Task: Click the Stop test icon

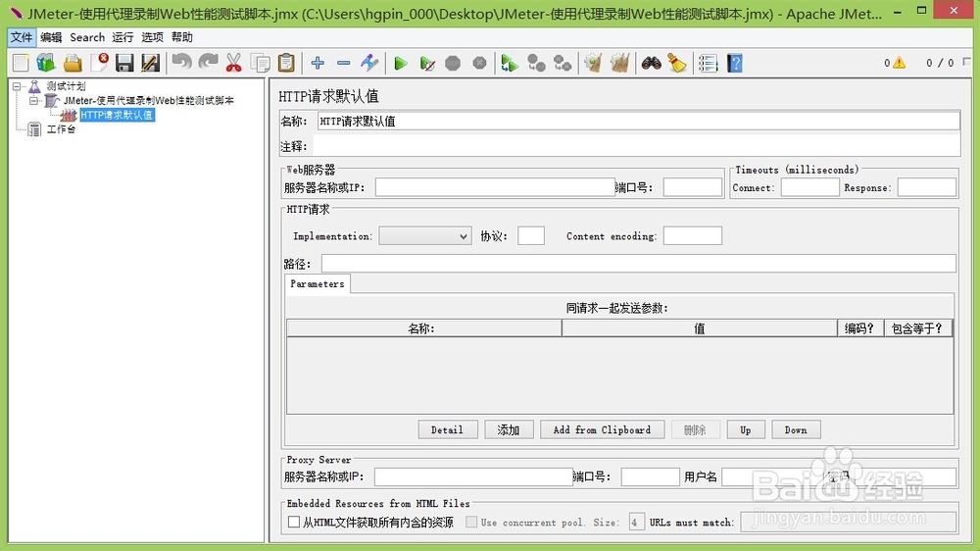Action: click(x=453, y=63)
